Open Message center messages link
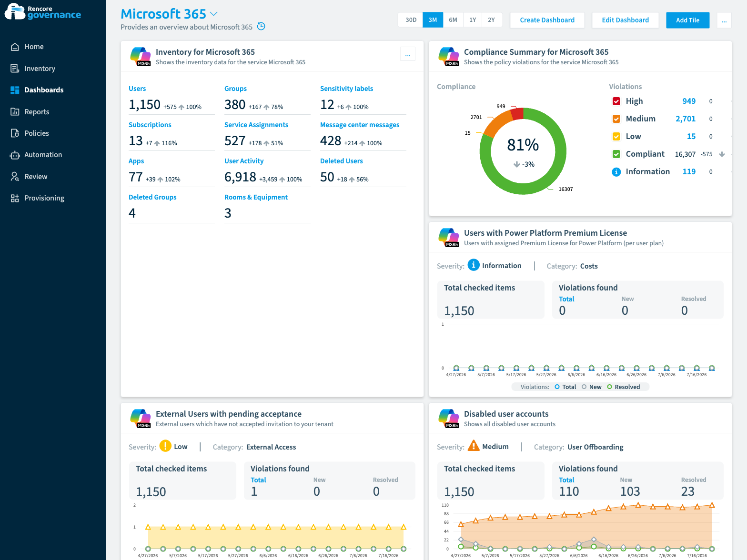Screen dimensions: 747x560 (360, 125)
